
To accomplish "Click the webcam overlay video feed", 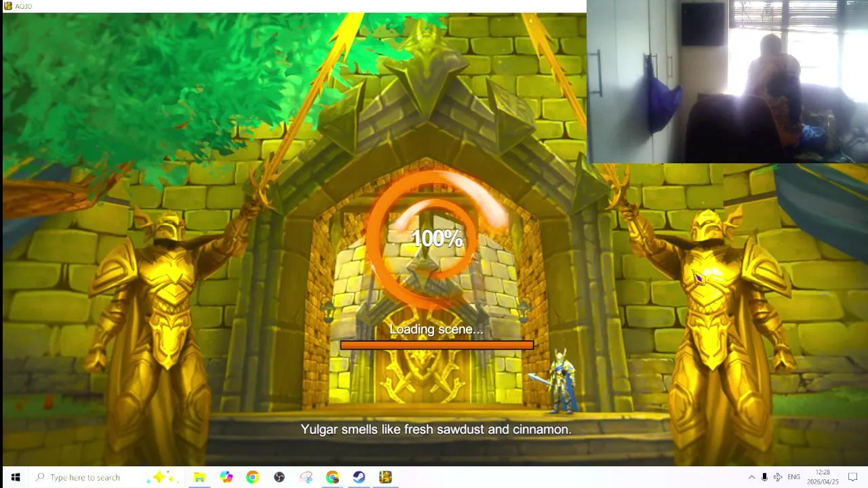I will pyautogui.click(x=727, y=81).
